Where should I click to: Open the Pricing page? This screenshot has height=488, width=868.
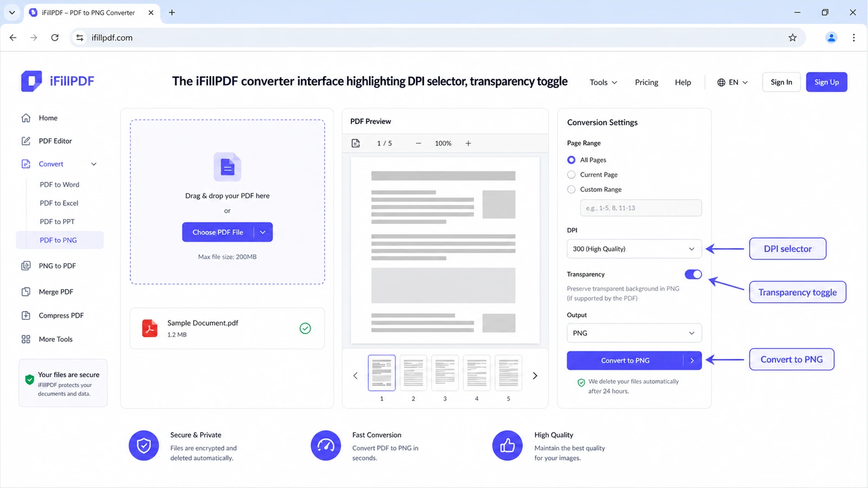(647, 82)
